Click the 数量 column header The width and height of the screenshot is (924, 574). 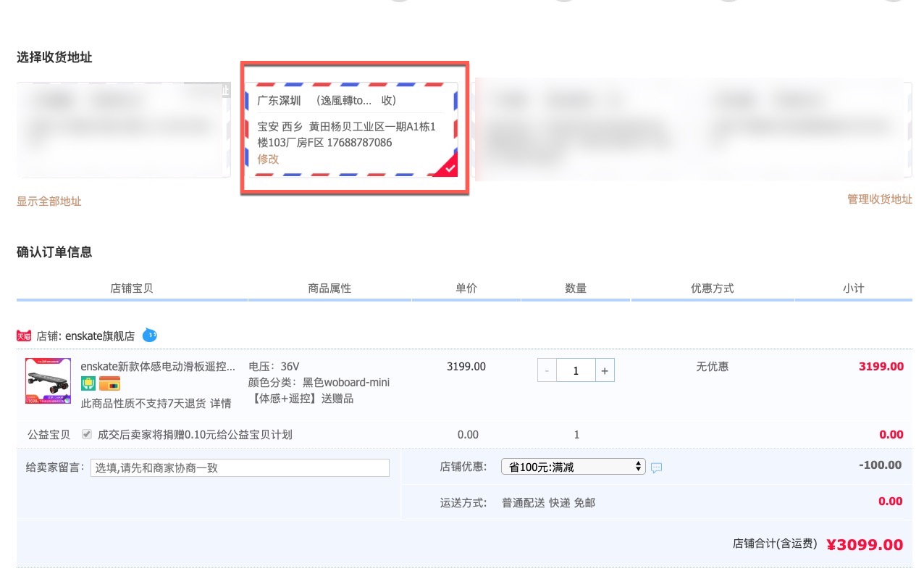(x=576, y=288)
